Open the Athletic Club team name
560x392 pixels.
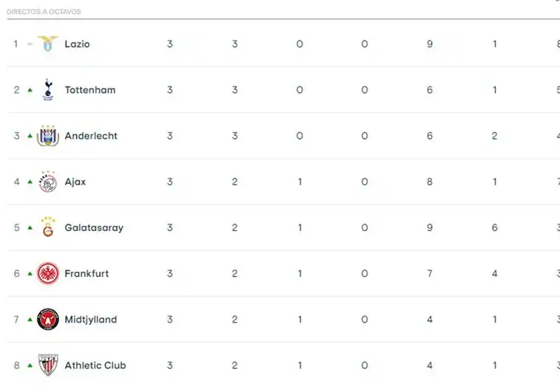click(95, 365)
